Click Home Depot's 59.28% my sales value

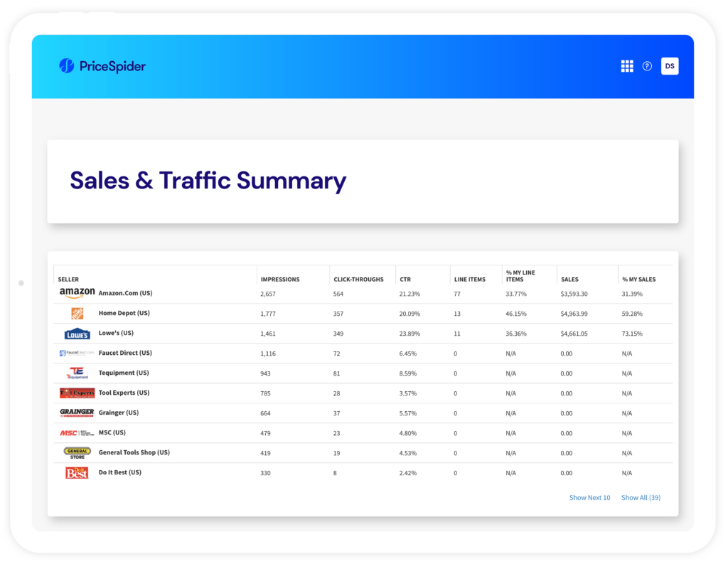tap(632, 314)
